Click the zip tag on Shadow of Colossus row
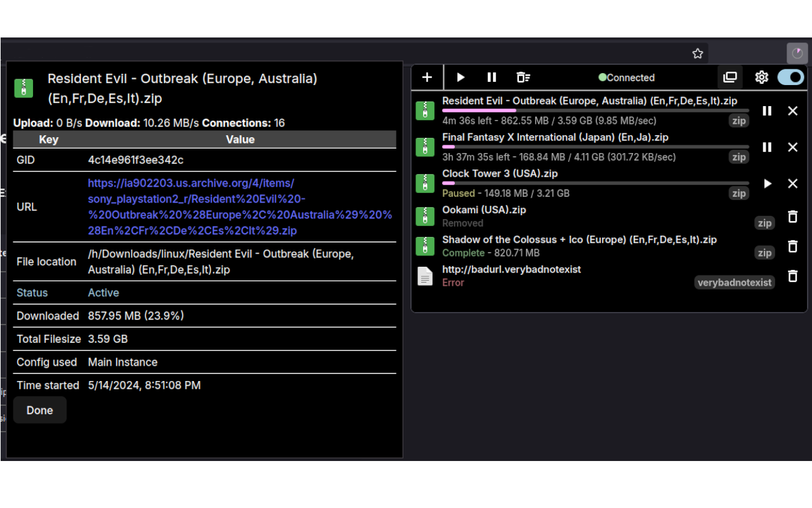The height and width of the screenshot is (508, 812). [x=764, y=253]
